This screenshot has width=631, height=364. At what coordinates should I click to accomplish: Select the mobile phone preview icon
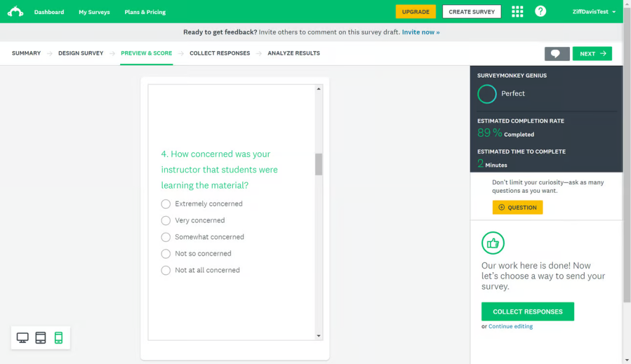[x=59, y=338]
